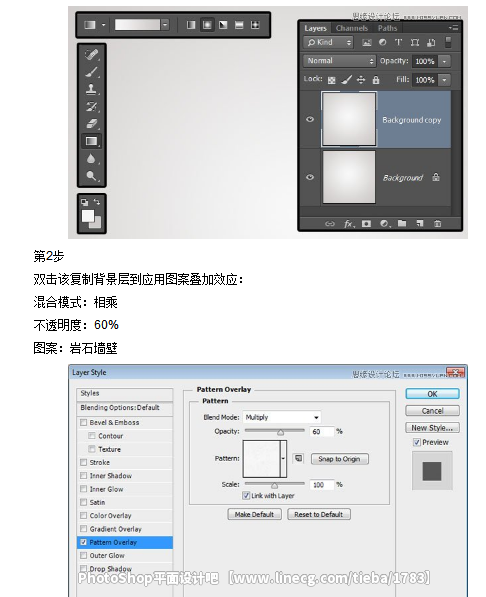Click the Reflected Gradient icon
The width and height of the screenshot is (486, 597).
[239, 25]
